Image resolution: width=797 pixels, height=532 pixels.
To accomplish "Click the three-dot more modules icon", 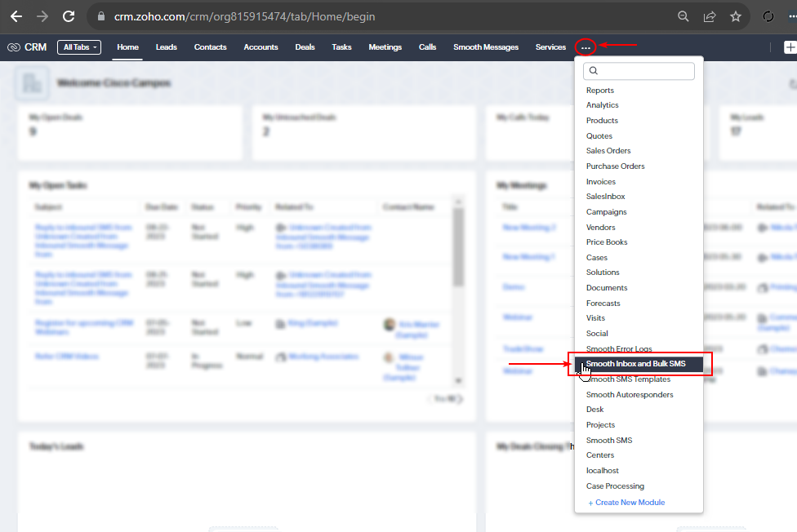I will tap(586, 48).
